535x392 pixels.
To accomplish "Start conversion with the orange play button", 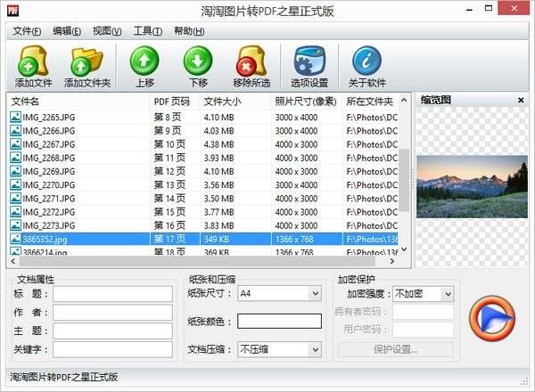I will coord(491,319).
